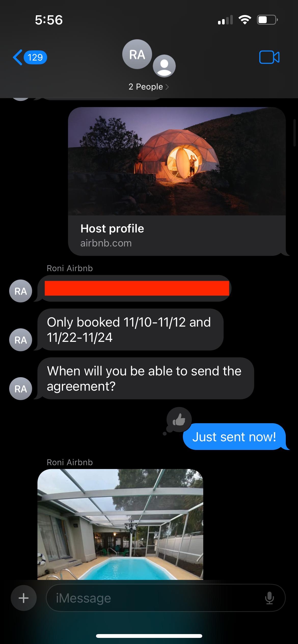The image size is (298, 644).
Task: Tap the home indicator bar
Action: click(x=149, y=636)
